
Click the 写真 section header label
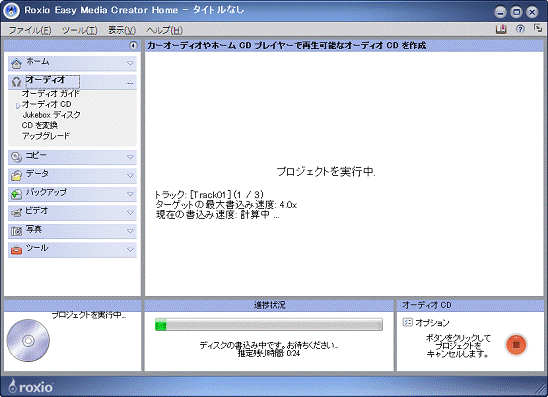pyautogui.click(x=34, y=229)
